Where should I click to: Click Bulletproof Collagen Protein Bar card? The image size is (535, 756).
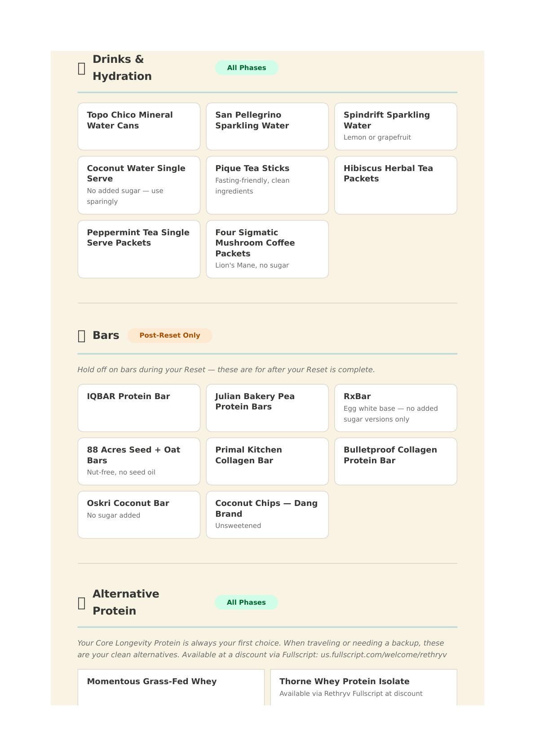[x=396, y=462]
